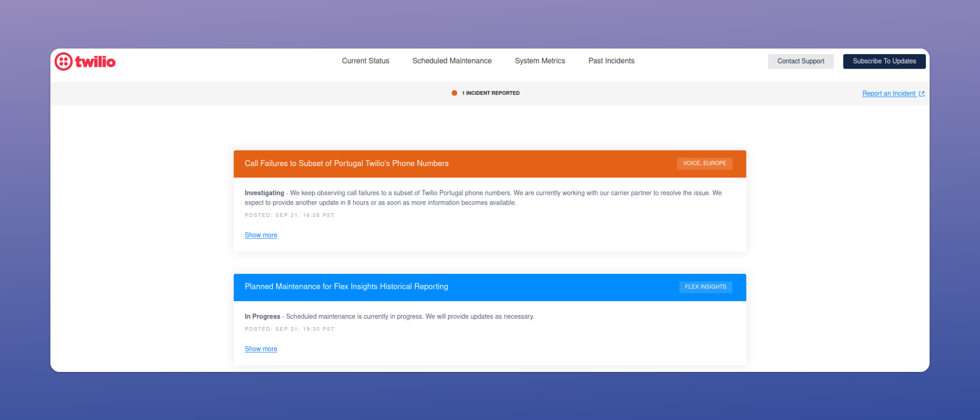Viewport: 980px width, 420px height.
Task: Click the 1 Incident Reported text
Action: 490,93
